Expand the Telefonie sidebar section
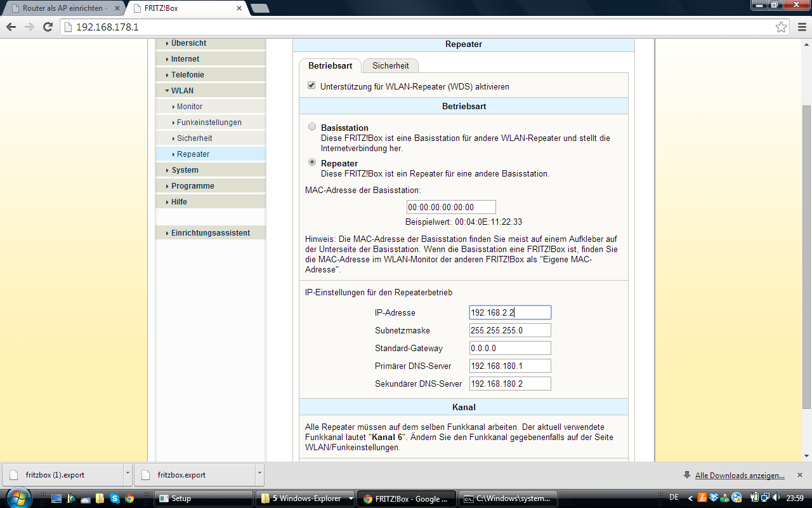This screenshot has width=812, height=508. (210, 75)
